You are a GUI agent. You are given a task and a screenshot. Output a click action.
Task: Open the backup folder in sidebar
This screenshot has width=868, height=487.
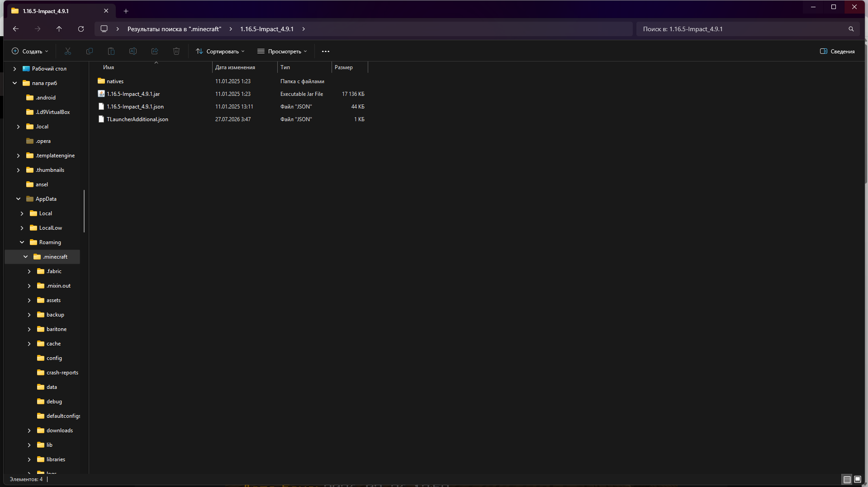51,315
